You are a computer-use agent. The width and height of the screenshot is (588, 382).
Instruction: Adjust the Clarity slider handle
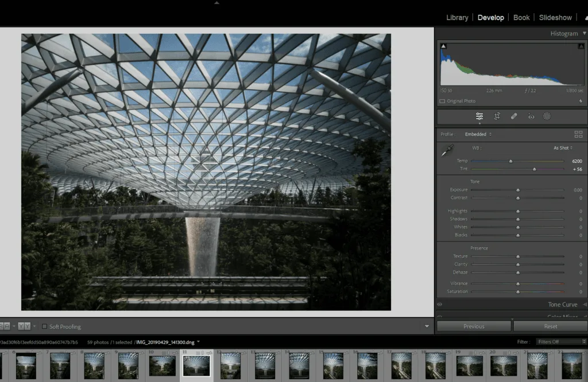(518, 264)
